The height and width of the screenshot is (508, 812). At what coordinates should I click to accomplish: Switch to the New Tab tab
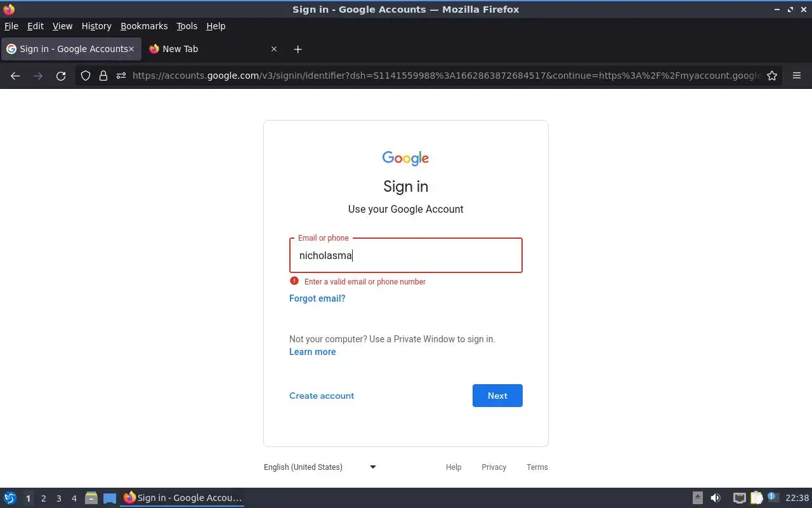[213, 49]
